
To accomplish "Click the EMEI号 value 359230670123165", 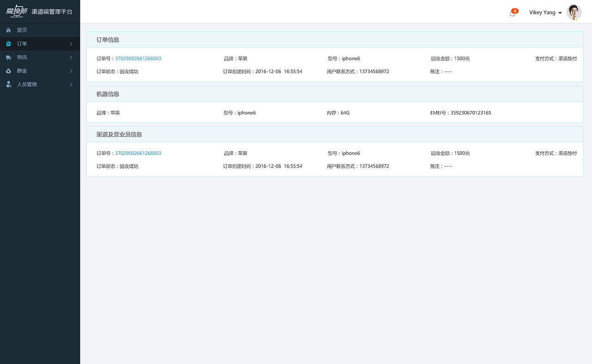I will [x=471, y=113].
